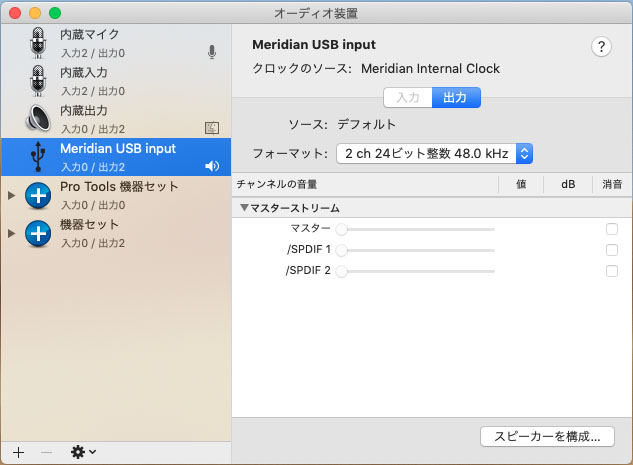Viewport: 633px width, 465px height.
Task: Click the 消音 column header
Action: click(x=612, y=184)
